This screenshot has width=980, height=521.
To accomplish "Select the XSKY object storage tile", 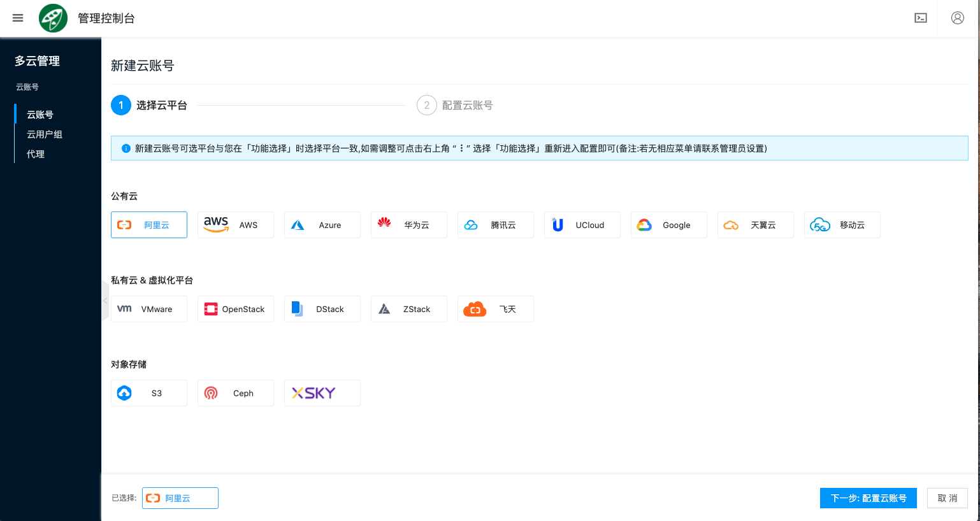I will tap(322, 393).
